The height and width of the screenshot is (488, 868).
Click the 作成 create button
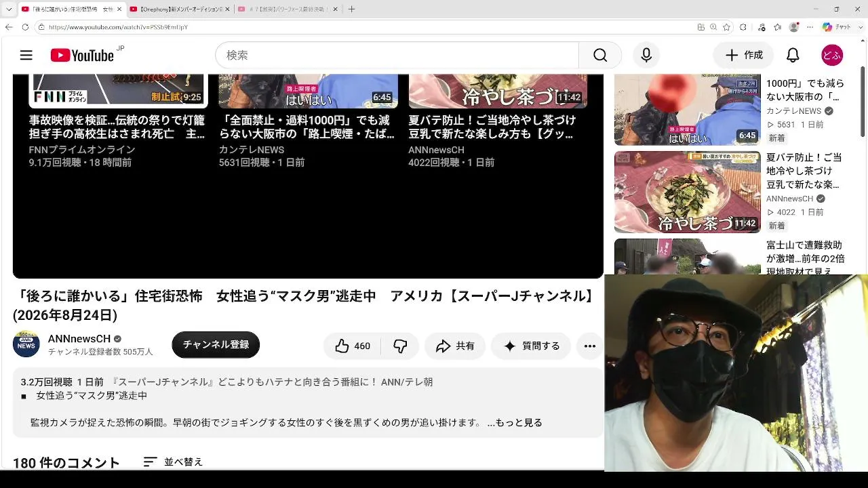[744, 56]
